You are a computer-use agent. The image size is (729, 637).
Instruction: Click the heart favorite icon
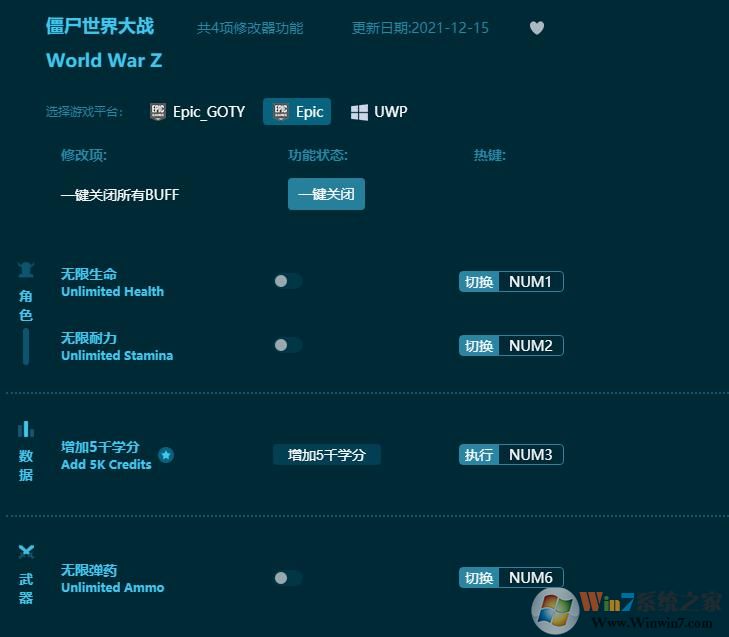(537, 28)
